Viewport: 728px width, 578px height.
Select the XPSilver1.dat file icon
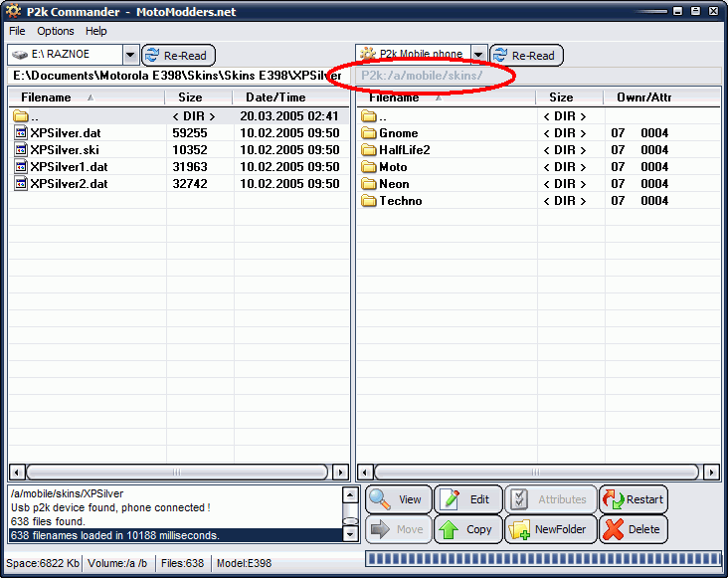[21, 167]
